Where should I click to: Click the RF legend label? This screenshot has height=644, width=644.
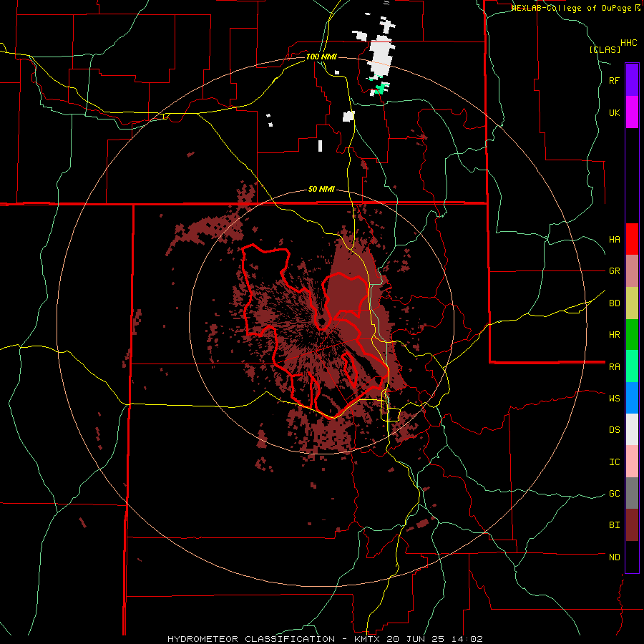click(x=614, y=80)
